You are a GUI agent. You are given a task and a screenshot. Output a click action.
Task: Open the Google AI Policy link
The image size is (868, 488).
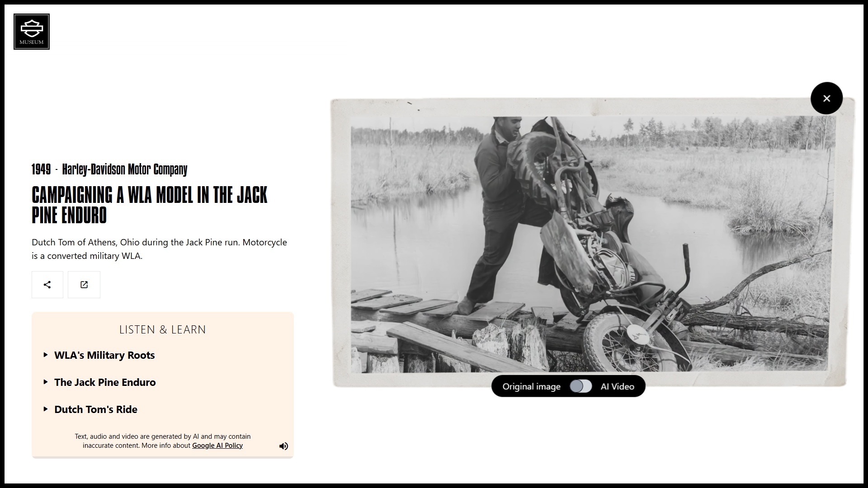pos(217,446)
